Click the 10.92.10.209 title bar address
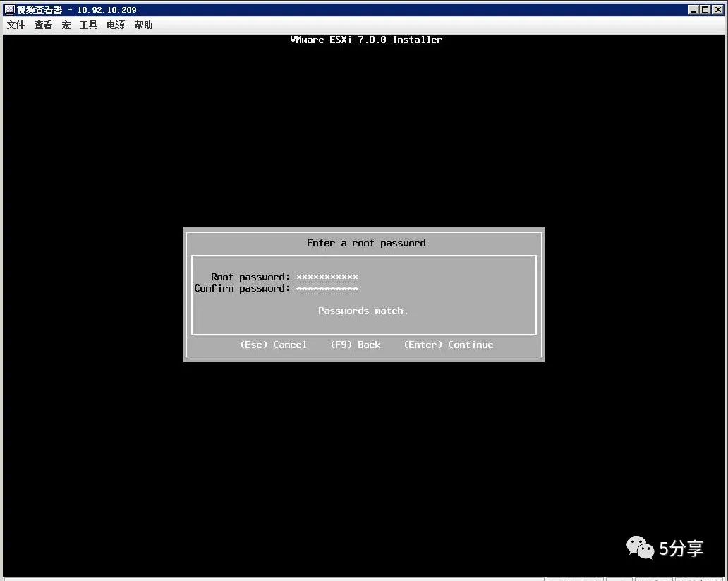Screen dimensions: 728x581 tap(107, 9)
